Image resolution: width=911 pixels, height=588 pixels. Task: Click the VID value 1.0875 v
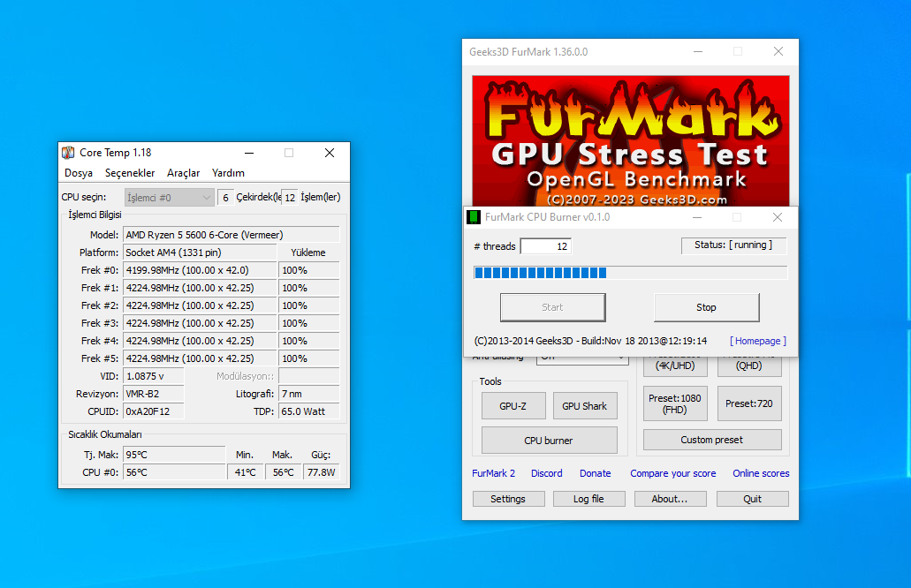[x=154, y=376]
